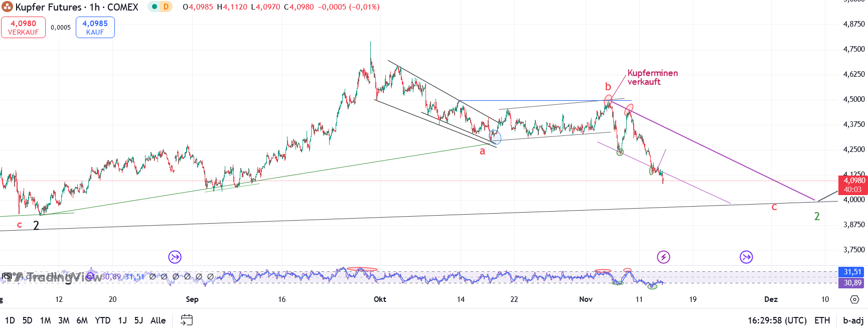The height and width of the screenshot is (330, 868).
Task: Select the Kupferminen verkauft text annotation
Action: [x=652, y=77]
